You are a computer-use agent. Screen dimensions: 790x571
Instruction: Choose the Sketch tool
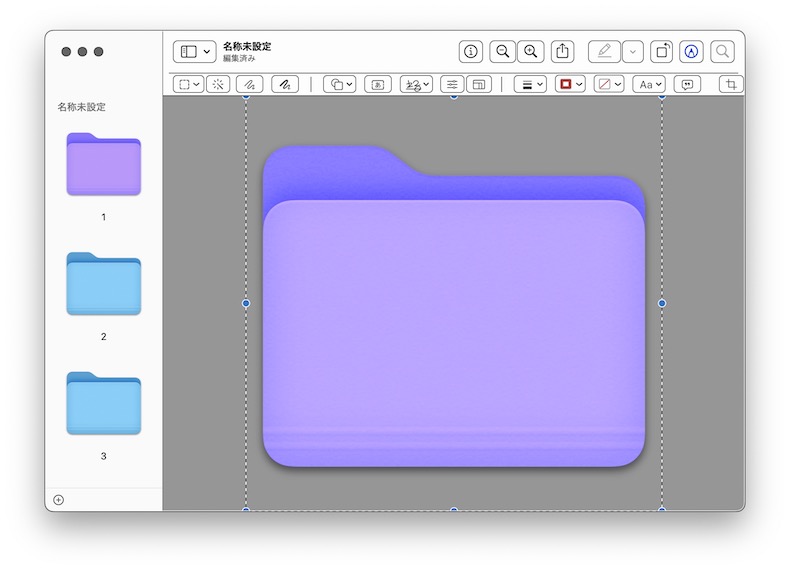click(250, 85)
